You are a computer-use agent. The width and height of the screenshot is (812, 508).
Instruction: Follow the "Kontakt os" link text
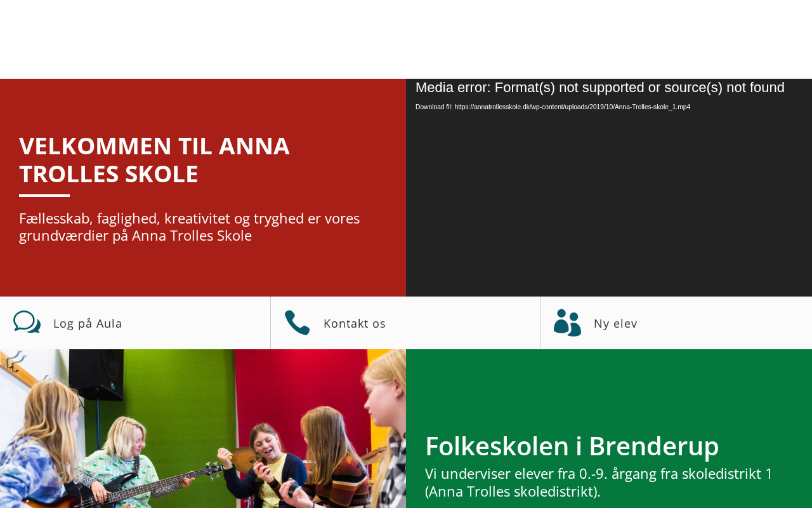point(355,323)
